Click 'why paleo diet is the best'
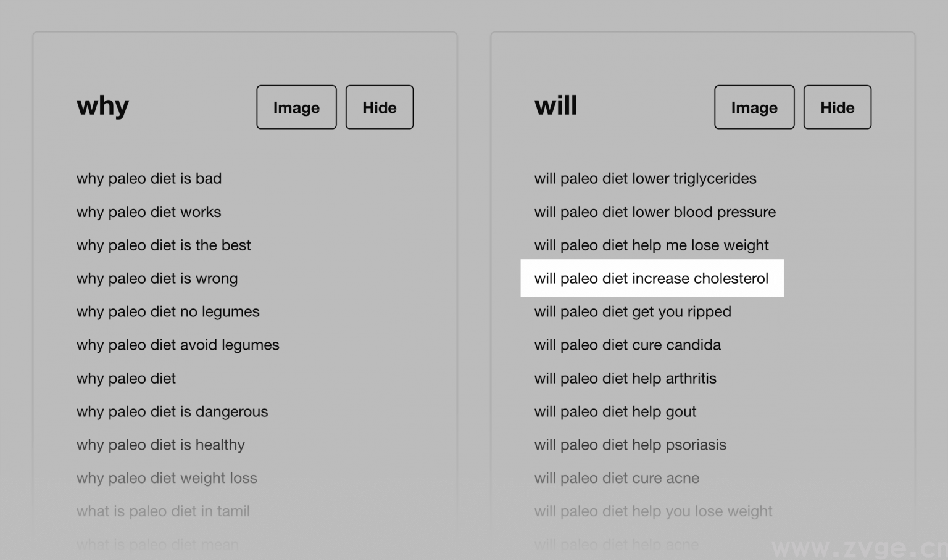 pyautogui.click(x=164, y=245)
